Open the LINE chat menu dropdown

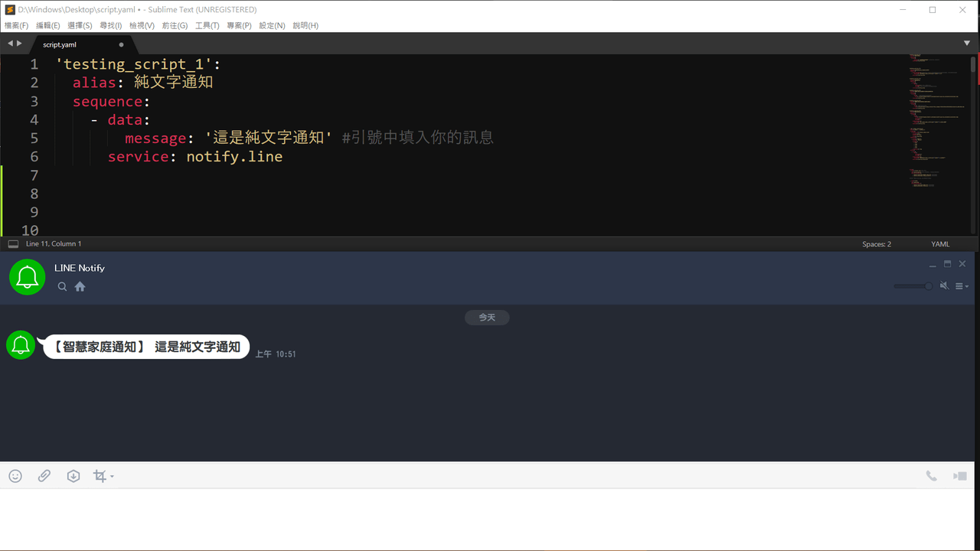962,286
